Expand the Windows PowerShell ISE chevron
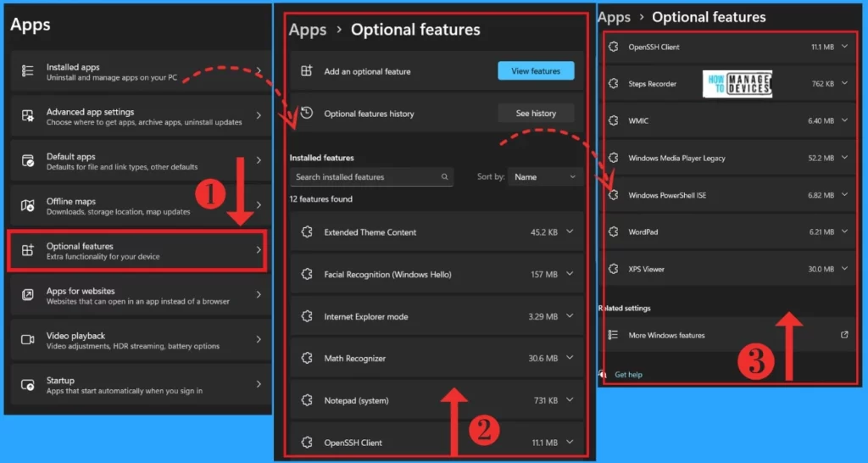The width and height of the screenshot is (868, 463). tap(845, 194)
